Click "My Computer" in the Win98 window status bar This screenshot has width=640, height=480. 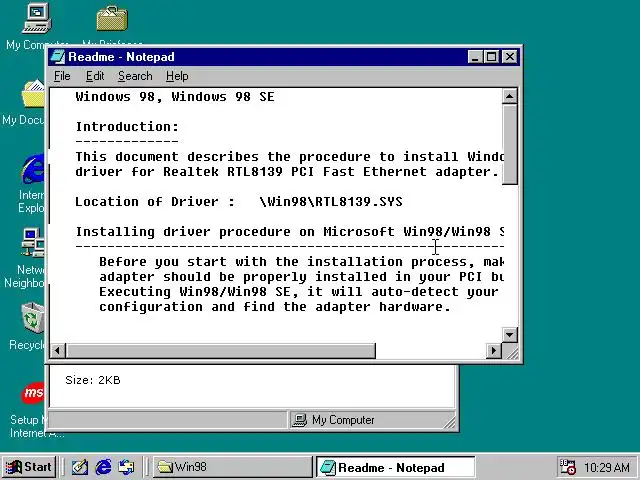(x=343, y=420)
